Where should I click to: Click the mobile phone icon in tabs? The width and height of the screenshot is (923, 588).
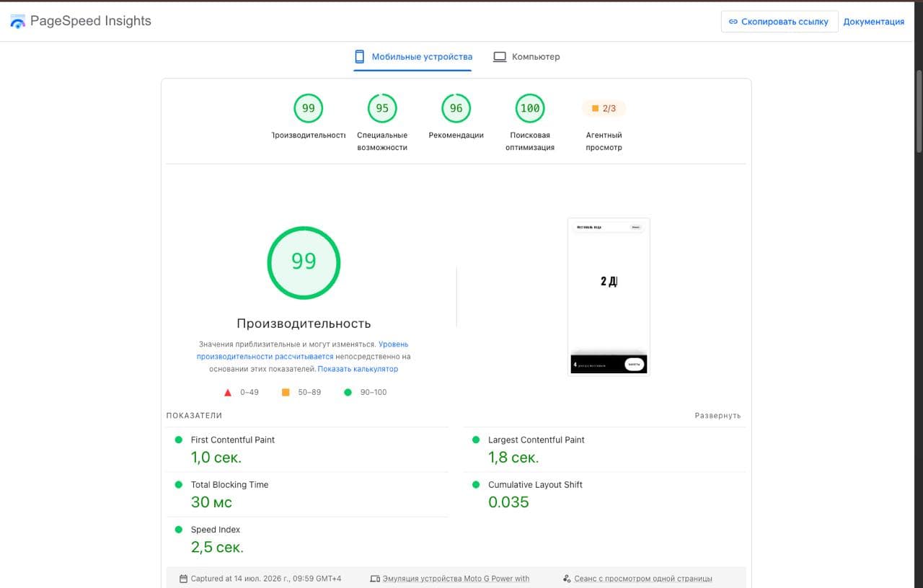[359, 57]
